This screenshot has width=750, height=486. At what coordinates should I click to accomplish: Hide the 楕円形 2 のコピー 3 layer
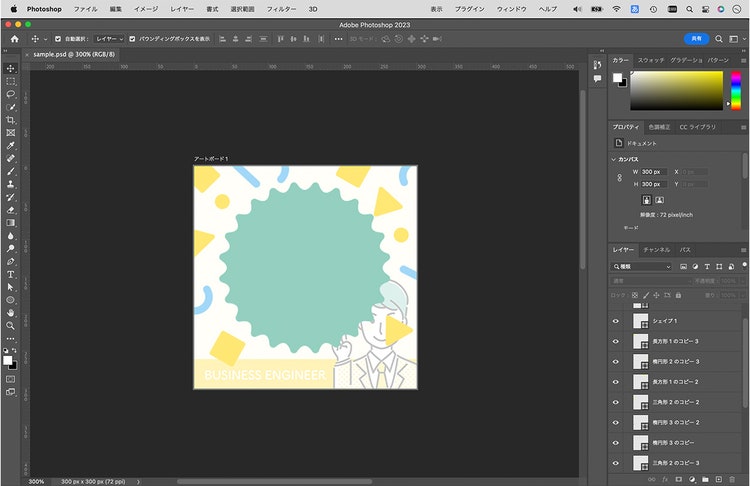point(616,362)
